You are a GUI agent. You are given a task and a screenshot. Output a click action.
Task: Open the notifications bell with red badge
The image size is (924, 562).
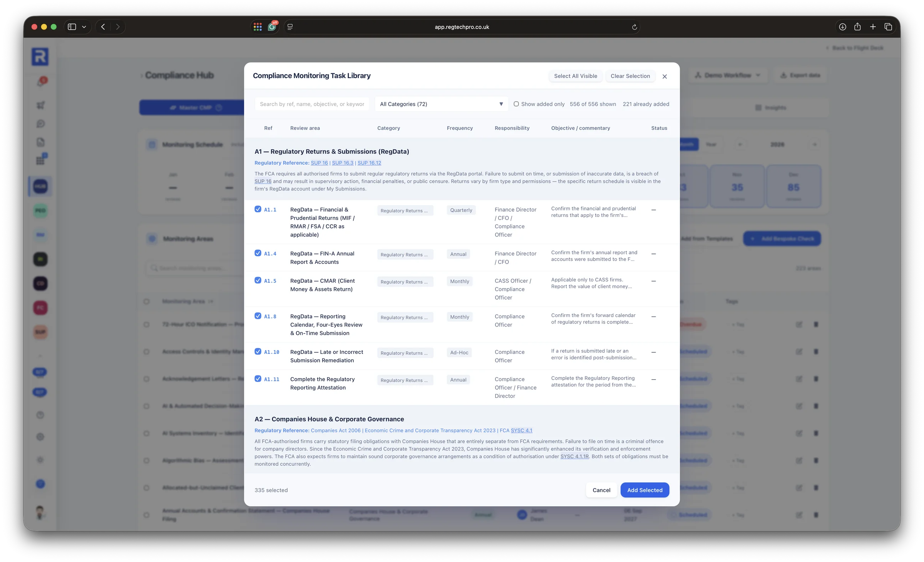click(x=41, y=82)
